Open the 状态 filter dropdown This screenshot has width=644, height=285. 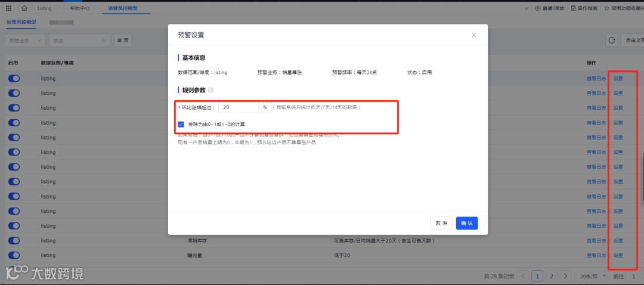point(80,40)
